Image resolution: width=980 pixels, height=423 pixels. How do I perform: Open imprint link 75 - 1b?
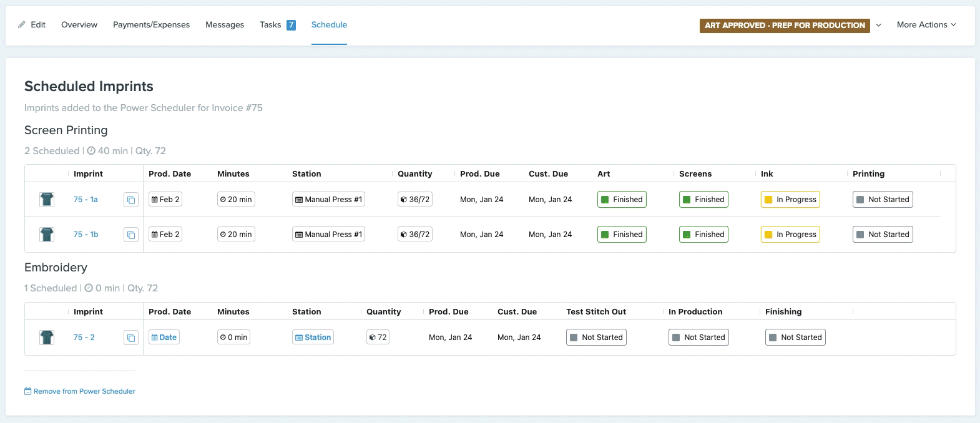86,235
